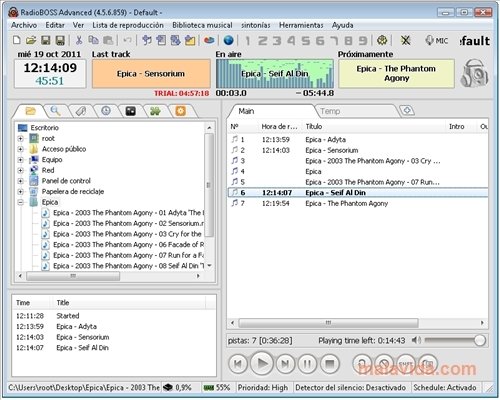Open the Biblioteca musical menu
The image size is (500, 400).
[x=202, y=25]
